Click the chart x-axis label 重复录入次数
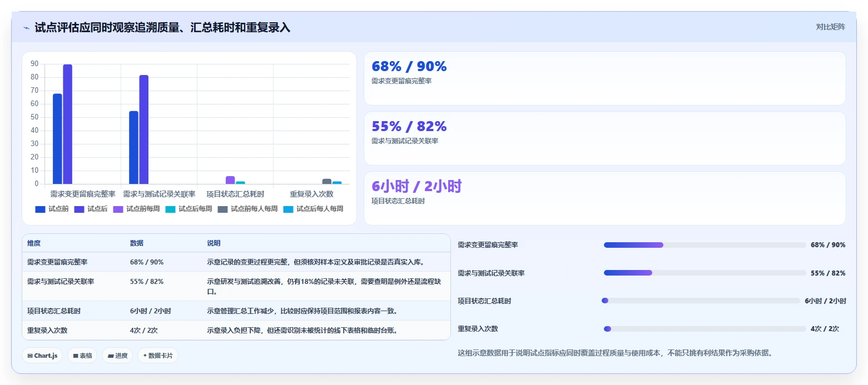Screen dimensions: 868x385 click(311, 194)
